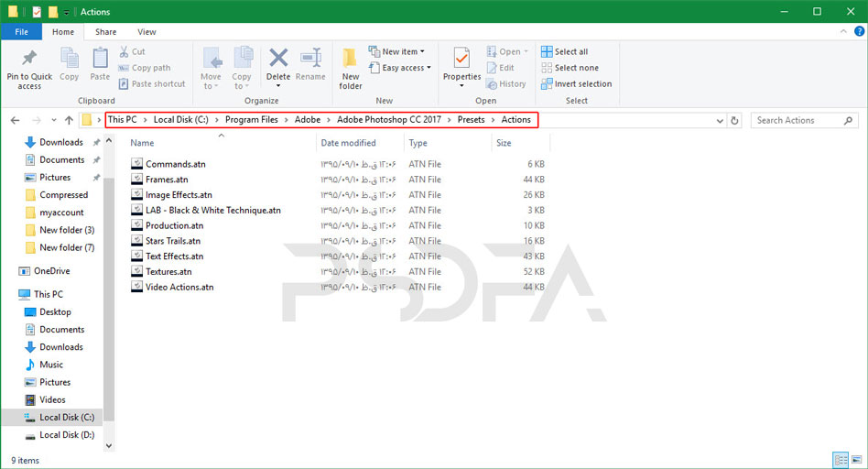Open the File menu
Screen dimensions: 868x469
(x=22, y=31)
